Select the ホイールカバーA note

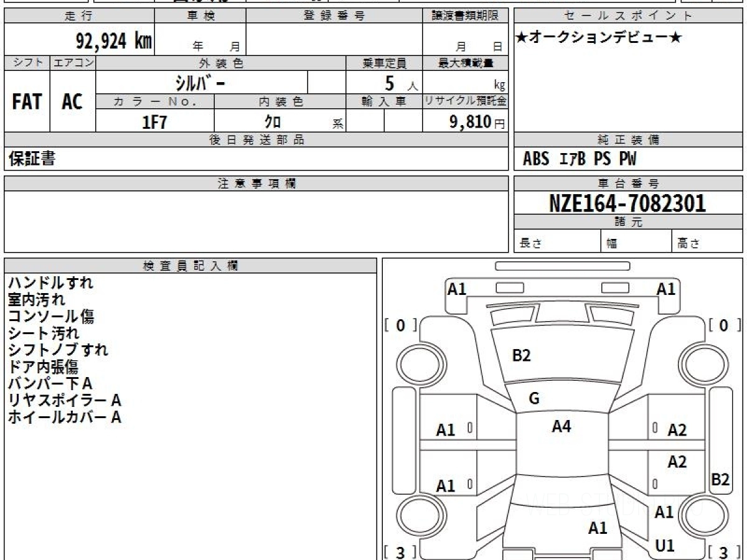coord(64,417)
